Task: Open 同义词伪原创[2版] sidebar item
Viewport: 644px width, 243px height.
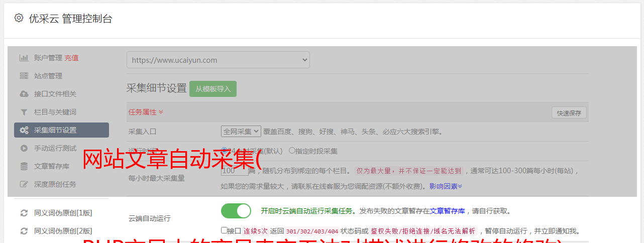Action: click(x=63, y=231)
